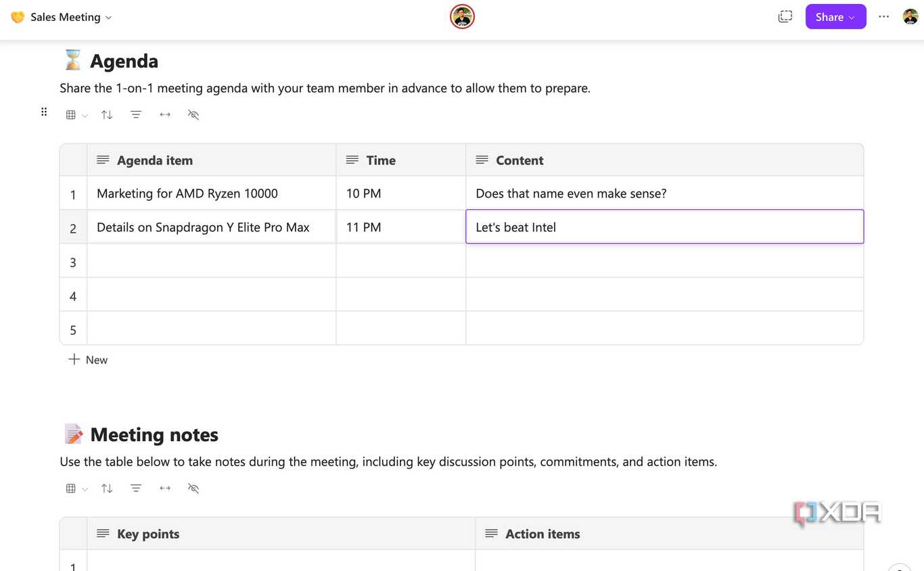Click the text-type icon in Key points header
Image resolution: width=924 pixels, height=571 pixels.
pos(103,534)
